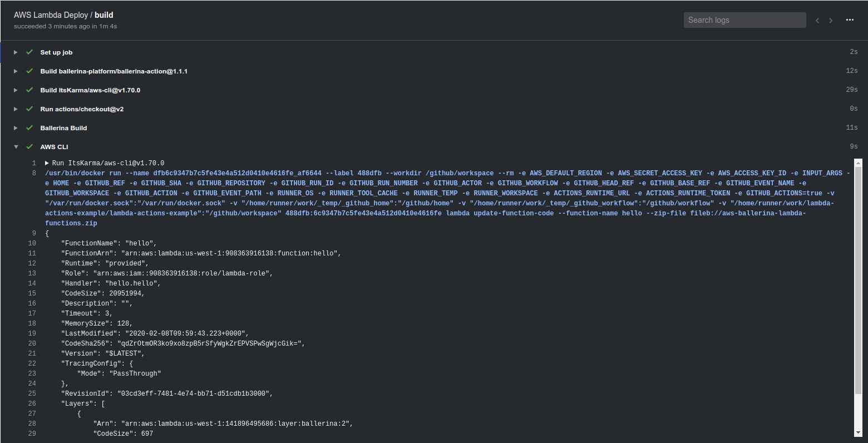Click the Ballerina Build step title
Screen dimensions: 868x443
click(x=63, y=128)
